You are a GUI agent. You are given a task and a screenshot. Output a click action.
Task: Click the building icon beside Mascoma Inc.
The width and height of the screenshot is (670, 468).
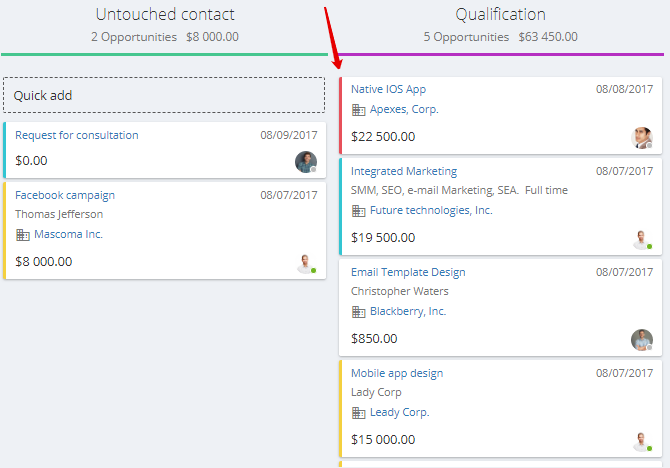coord(22,235)
